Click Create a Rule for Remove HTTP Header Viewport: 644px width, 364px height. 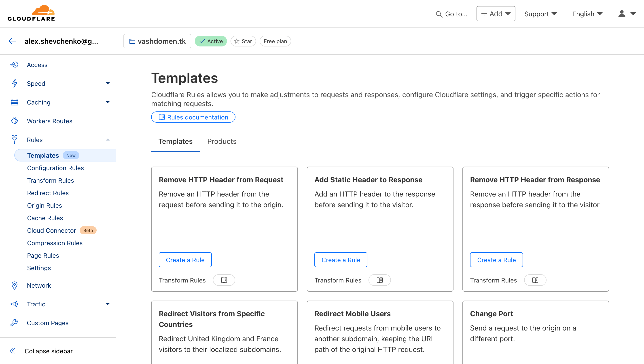pos(185,260)
